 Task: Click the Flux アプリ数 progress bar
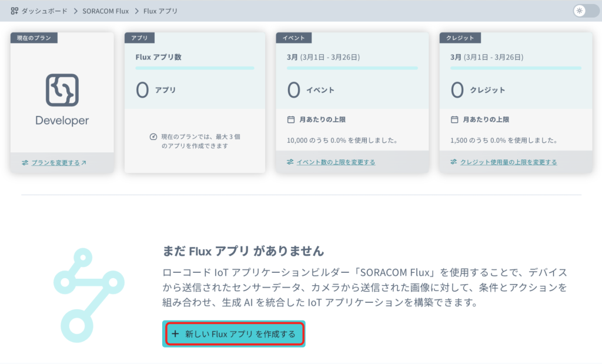pos(195,68)
